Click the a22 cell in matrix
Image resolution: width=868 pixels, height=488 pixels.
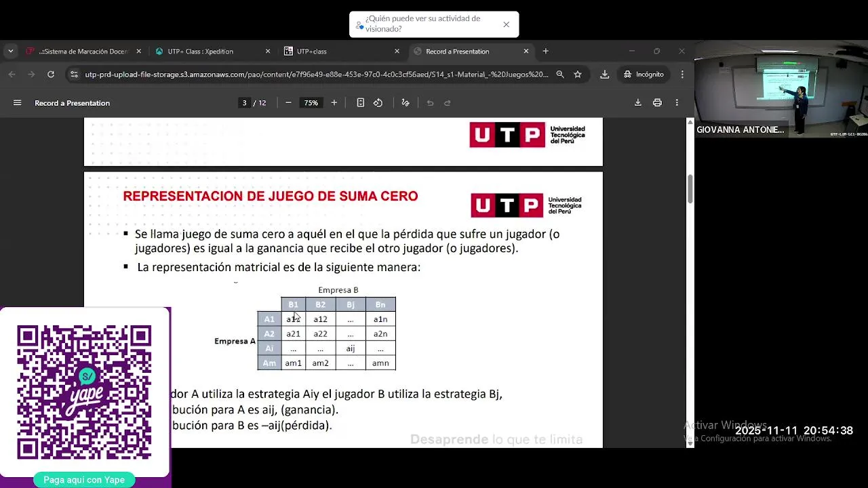(x=321, y=334)
